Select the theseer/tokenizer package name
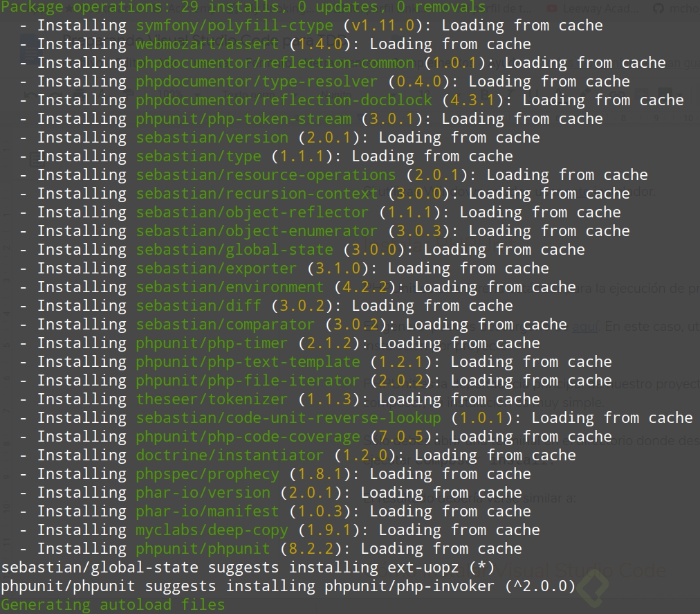This screenshot has height=614, width=700. (212, 399)
